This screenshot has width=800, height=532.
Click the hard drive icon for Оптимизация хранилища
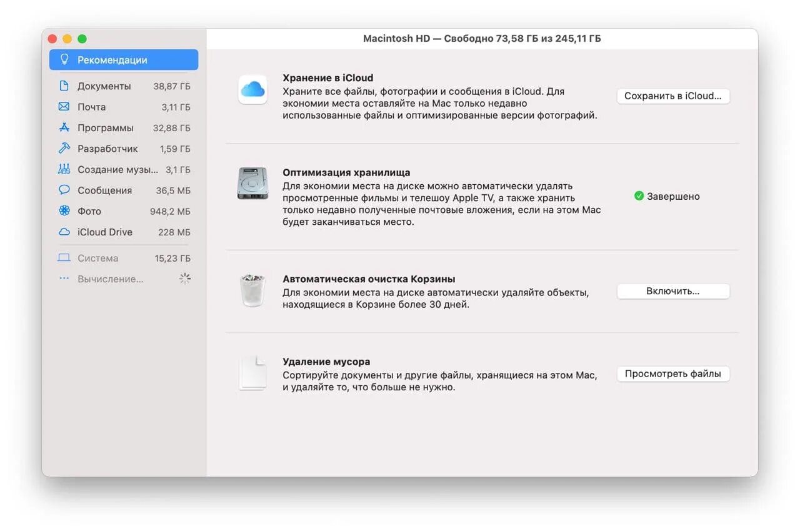252,183
